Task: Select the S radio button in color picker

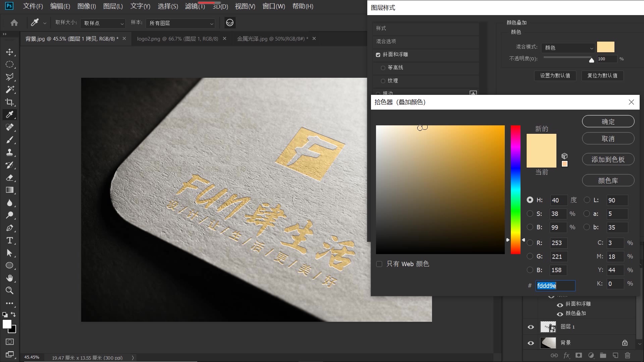Action: tap(530, 214)
